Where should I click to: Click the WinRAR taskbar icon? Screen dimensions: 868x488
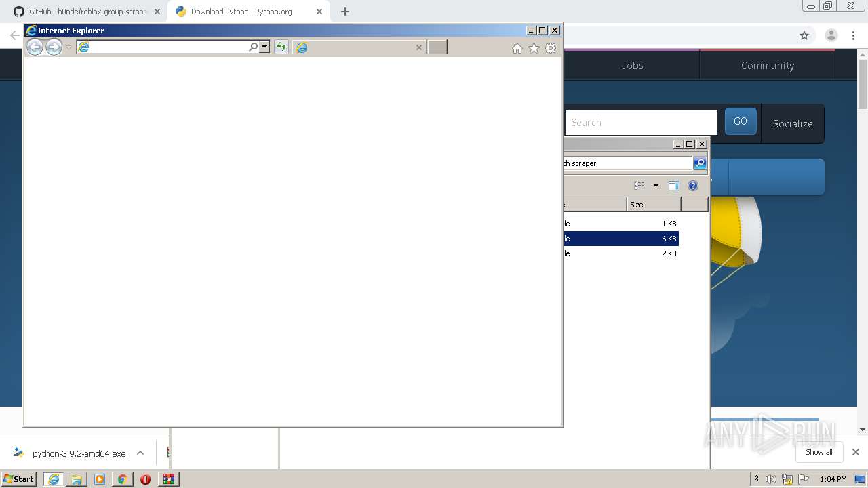tap(169, 479)
